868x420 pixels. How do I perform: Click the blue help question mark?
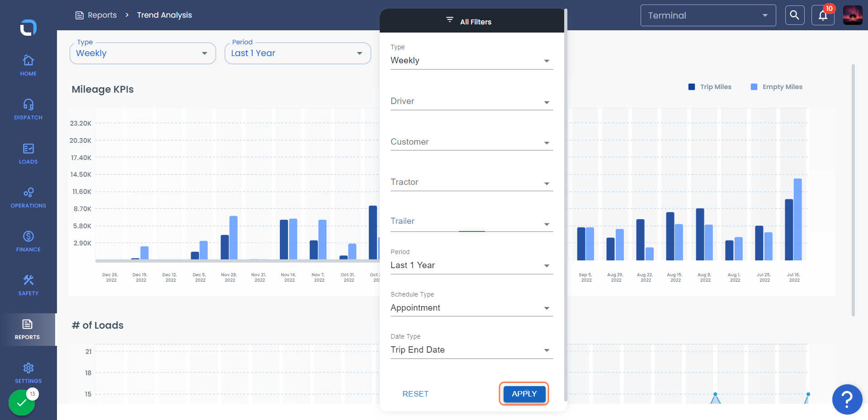coord(847,399)
